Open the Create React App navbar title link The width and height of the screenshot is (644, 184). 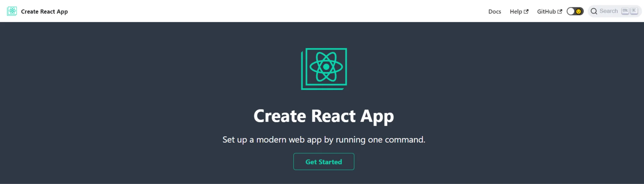(x=44, y=11)
